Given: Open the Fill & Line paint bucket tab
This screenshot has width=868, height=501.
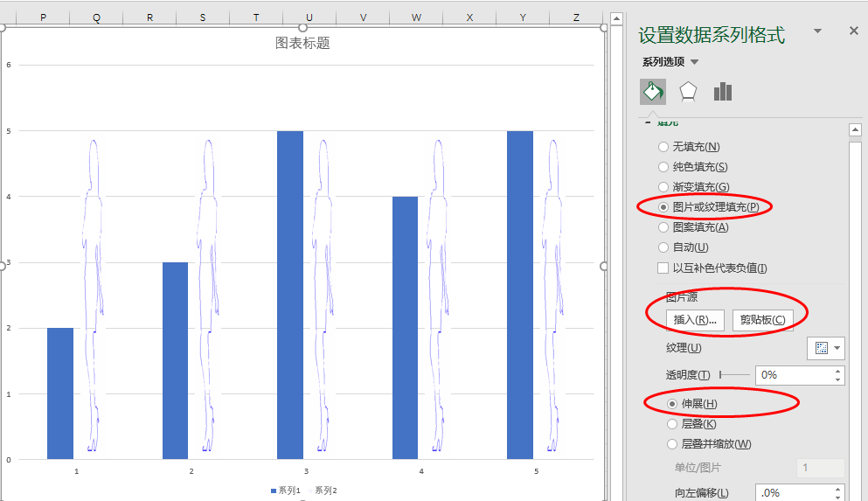Looking at the screenshot, I should click(x=653, y=91).
